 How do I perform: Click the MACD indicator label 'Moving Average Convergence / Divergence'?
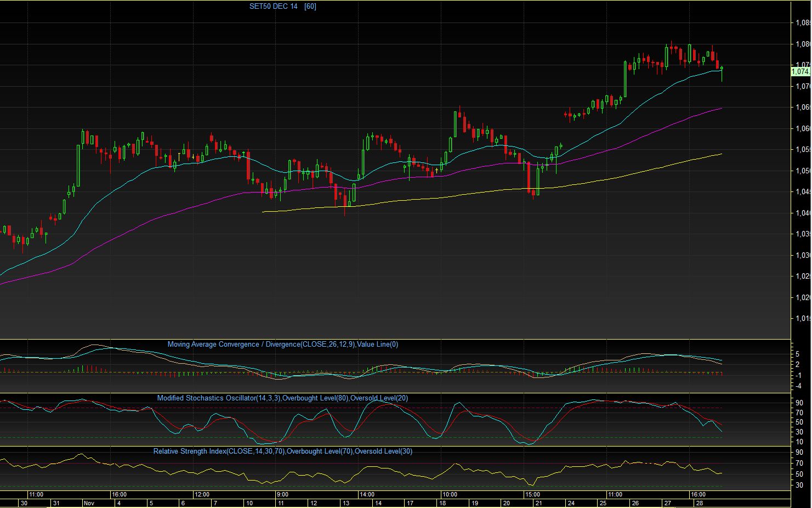pos(234,345)
